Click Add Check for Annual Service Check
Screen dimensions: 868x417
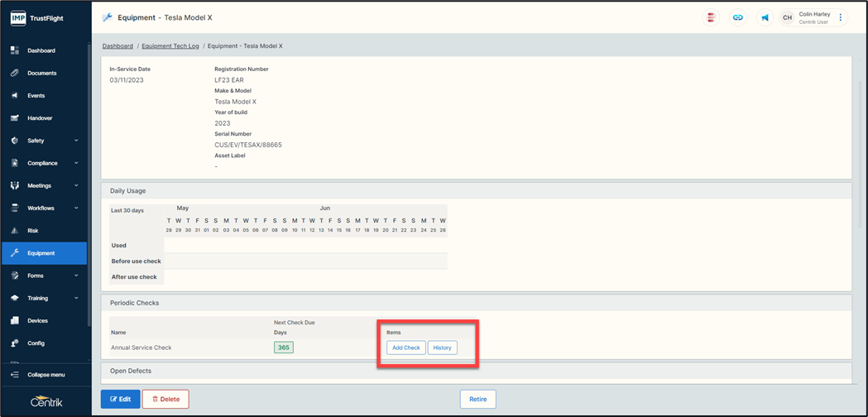pos(405,347)
